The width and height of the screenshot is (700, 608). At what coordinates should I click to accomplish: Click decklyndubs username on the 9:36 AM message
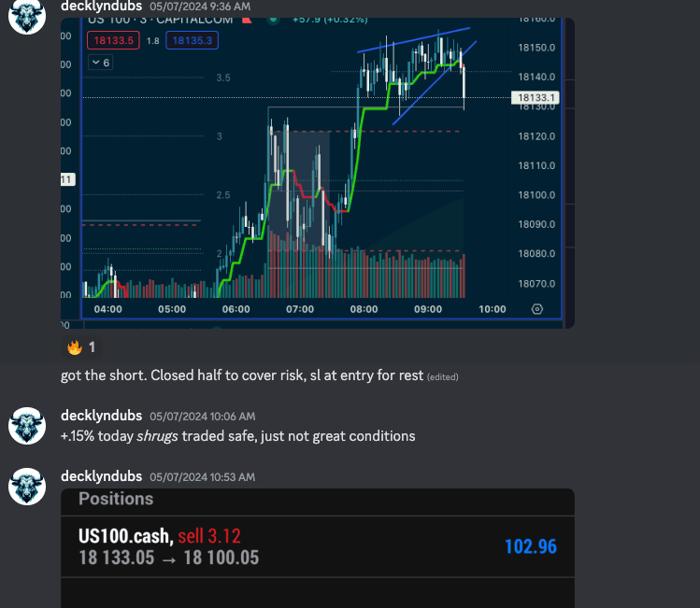pyautogui.click(x=101, y=7)
